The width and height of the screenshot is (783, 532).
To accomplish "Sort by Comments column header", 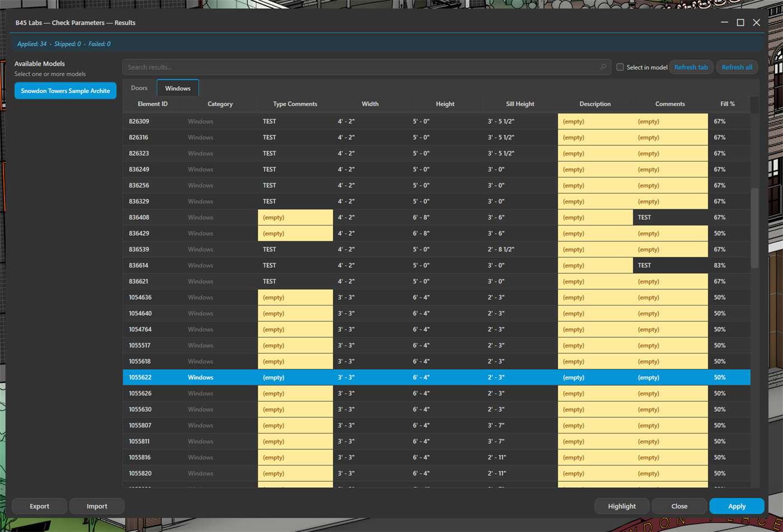I will [670, 104].
